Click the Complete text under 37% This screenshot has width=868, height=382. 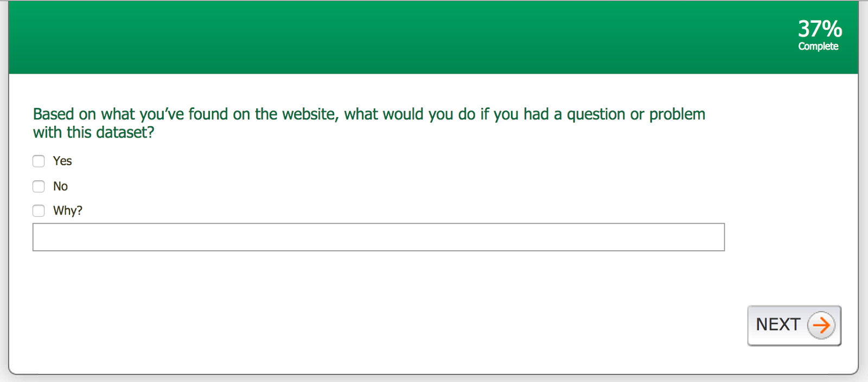pyautogui.click(x=818, y=47)
